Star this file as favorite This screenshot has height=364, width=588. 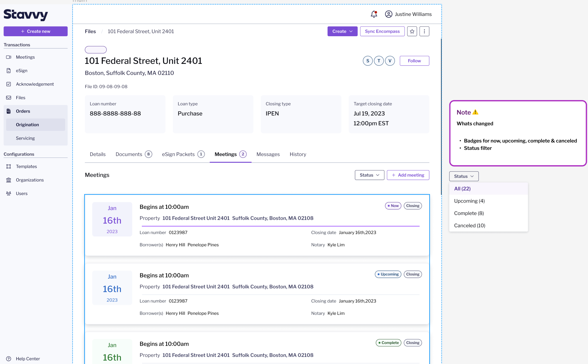tap(412, 31)
